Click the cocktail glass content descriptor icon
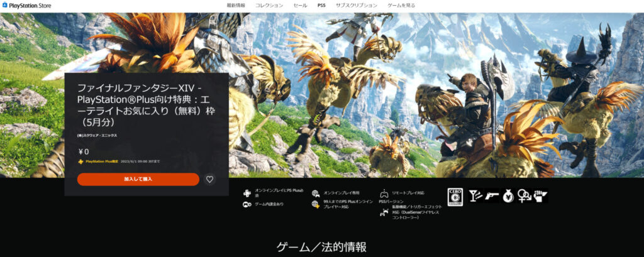Viewport: 644px width, 257px height. pos(475,195)
